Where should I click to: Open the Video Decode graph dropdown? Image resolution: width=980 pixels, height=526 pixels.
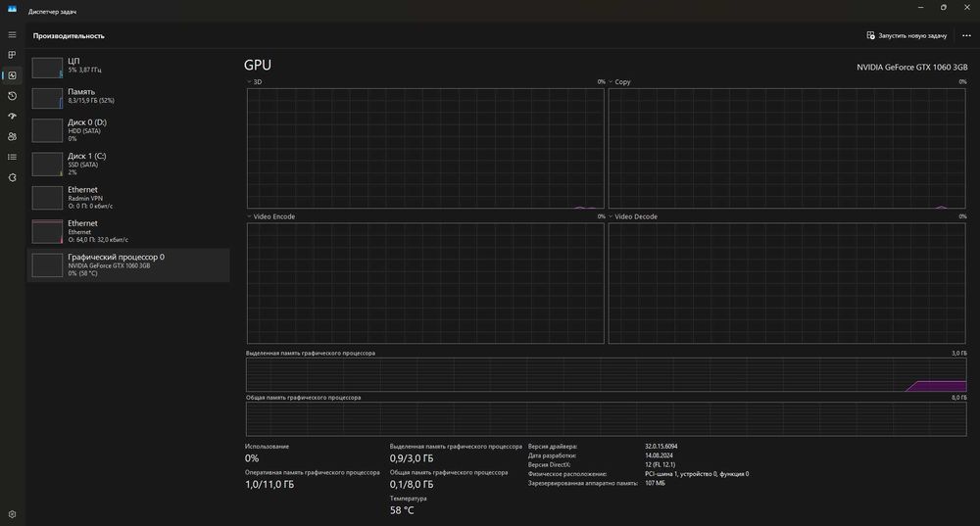tap(611, 216)
